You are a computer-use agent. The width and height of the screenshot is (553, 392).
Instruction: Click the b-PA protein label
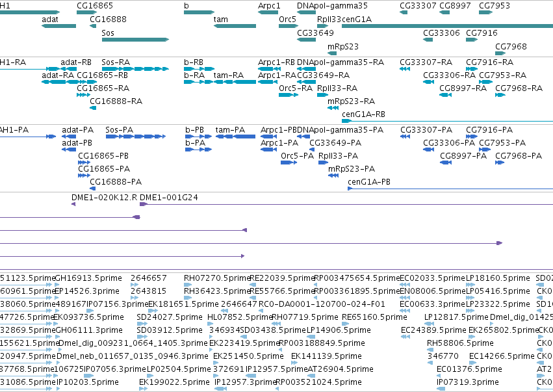coord(196,143)
